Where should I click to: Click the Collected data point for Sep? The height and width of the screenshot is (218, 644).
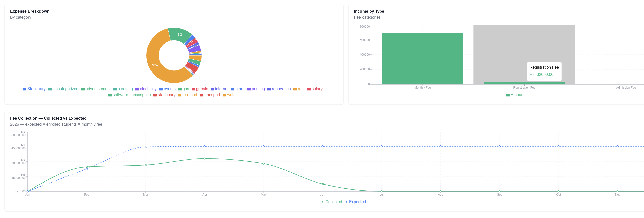[x=500, y=191]
